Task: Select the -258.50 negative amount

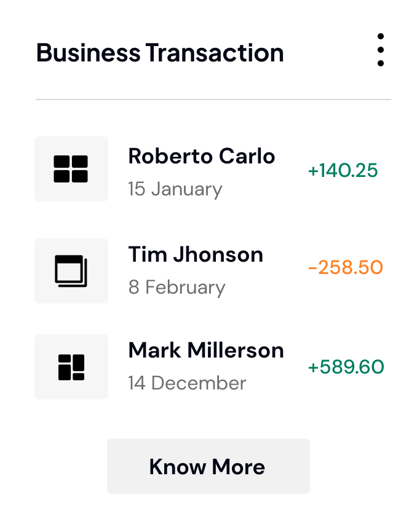Action: 344,268
